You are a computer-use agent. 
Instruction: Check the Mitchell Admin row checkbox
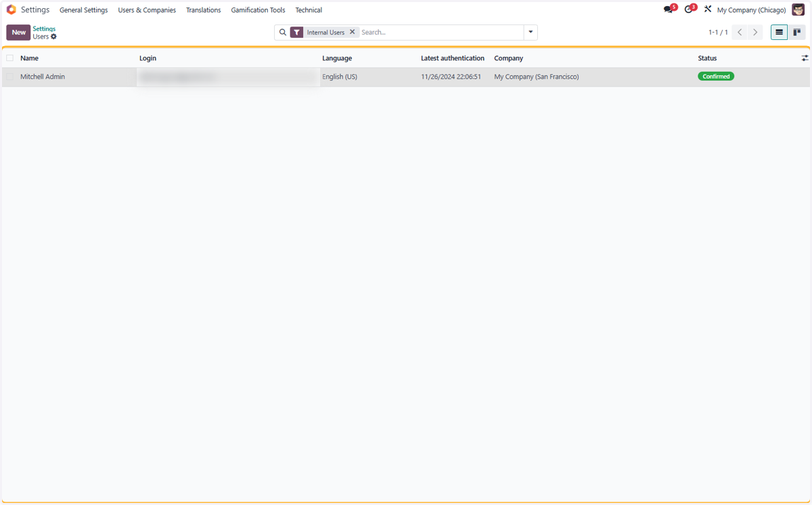[10, 77]
